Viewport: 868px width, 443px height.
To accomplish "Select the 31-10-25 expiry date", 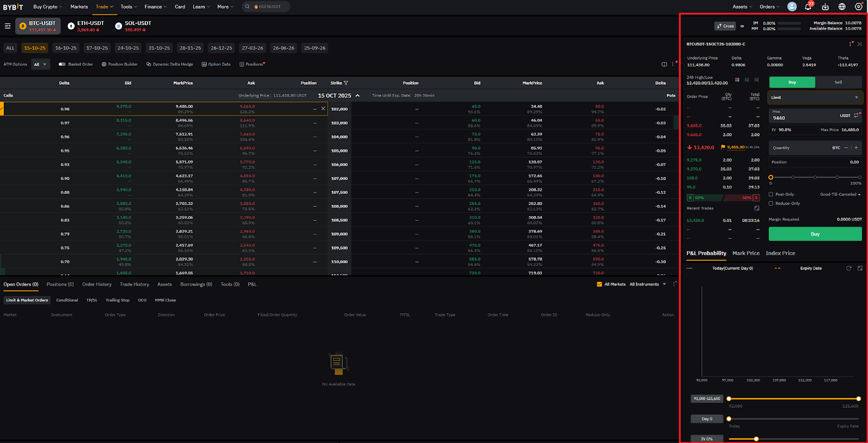I will pos(159,48).
